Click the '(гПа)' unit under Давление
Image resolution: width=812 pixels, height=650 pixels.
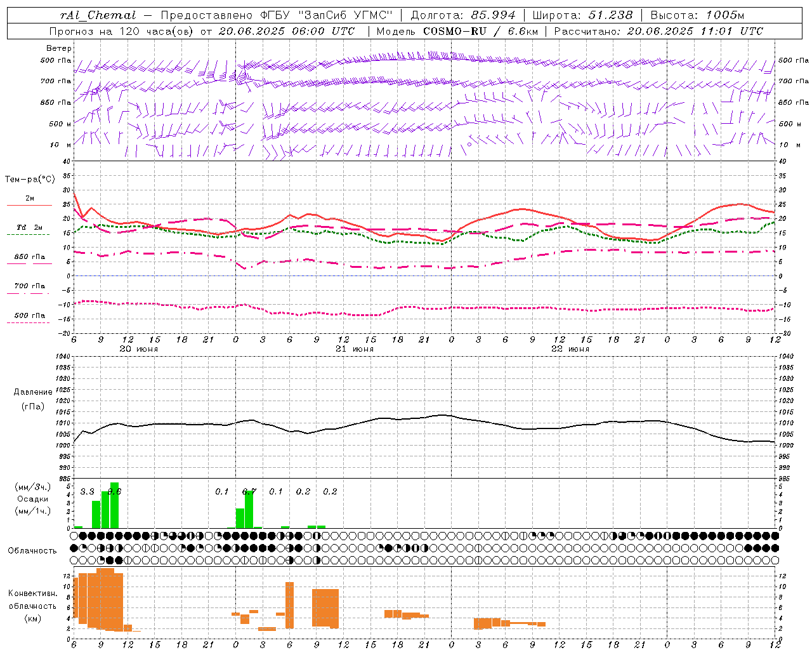[x=33, y=407]
